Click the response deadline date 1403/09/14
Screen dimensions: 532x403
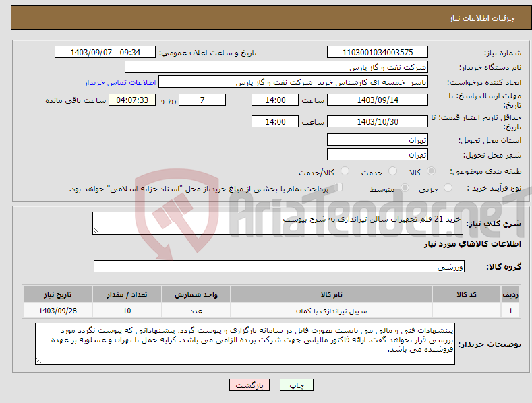(x=378, y=100)
